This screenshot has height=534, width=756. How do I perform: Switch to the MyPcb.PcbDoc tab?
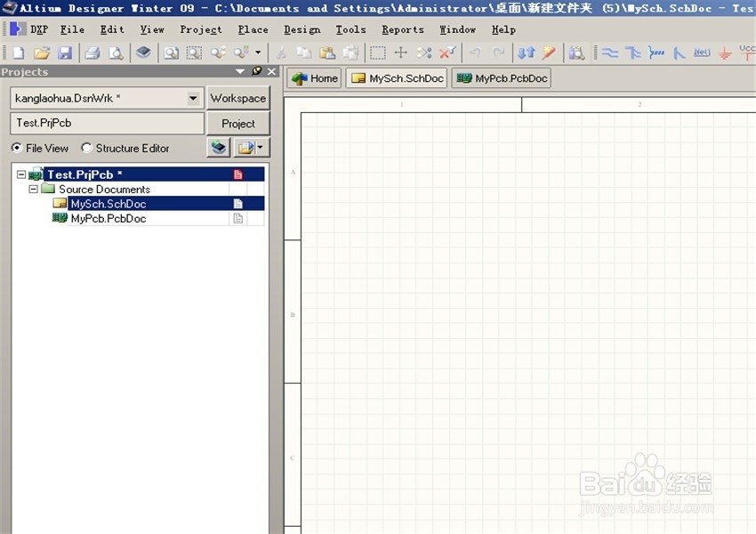[x=502, y=78]
